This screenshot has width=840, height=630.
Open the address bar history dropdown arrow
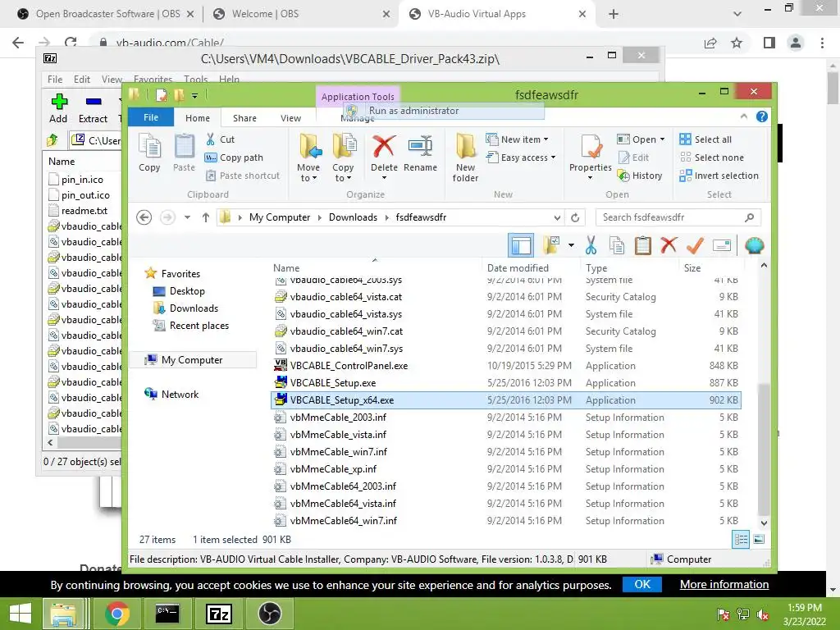click(x=557, y=217)
